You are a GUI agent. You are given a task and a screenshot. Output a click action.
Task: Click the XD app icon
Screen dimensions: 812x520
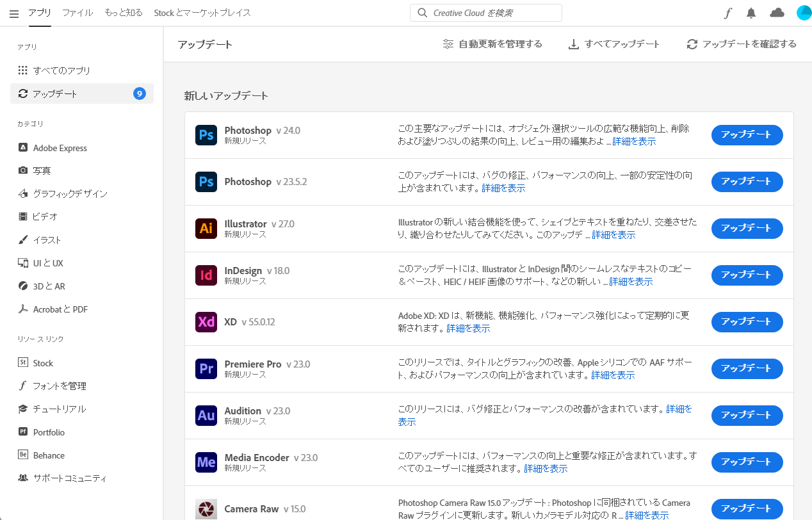206,322
